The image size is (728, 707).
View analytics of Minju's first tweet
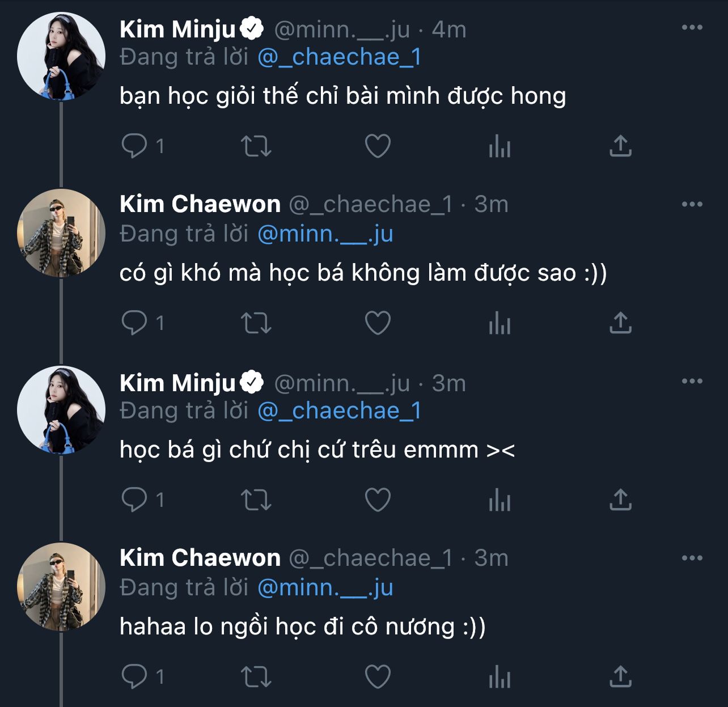(500, 146)
